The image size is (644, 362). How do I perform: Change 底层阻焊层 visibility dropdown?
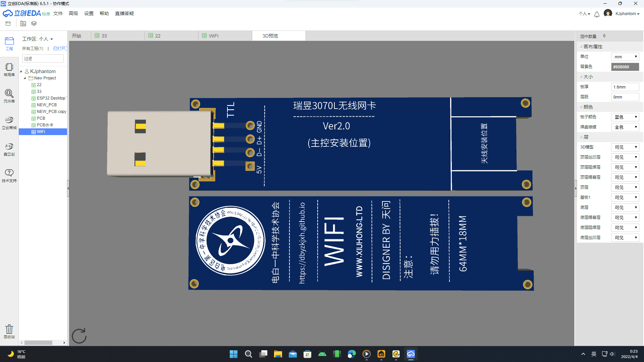625,228
